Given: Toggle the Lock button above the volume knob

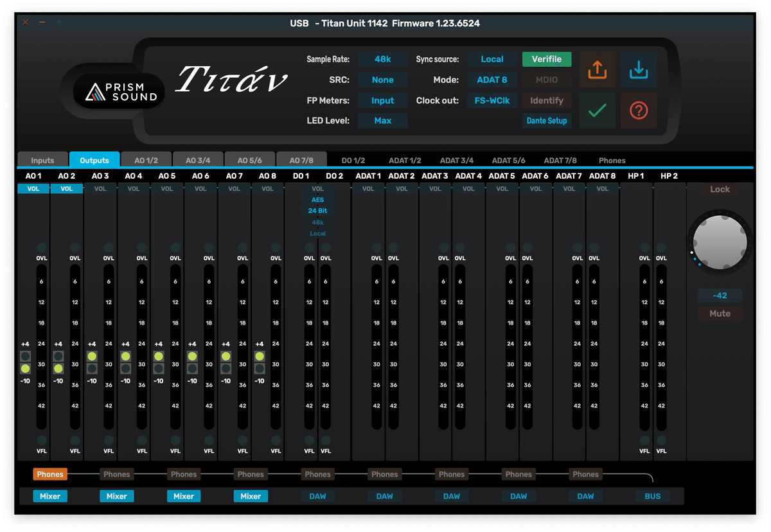Looking at the screenshot, I should 720,190.
